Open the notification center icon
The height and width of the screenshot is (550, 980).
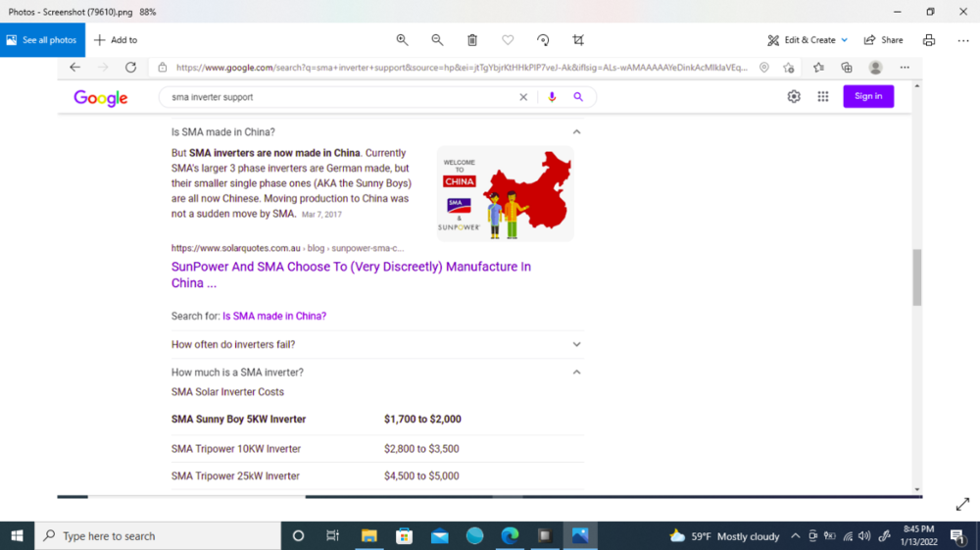click(956, 535)
